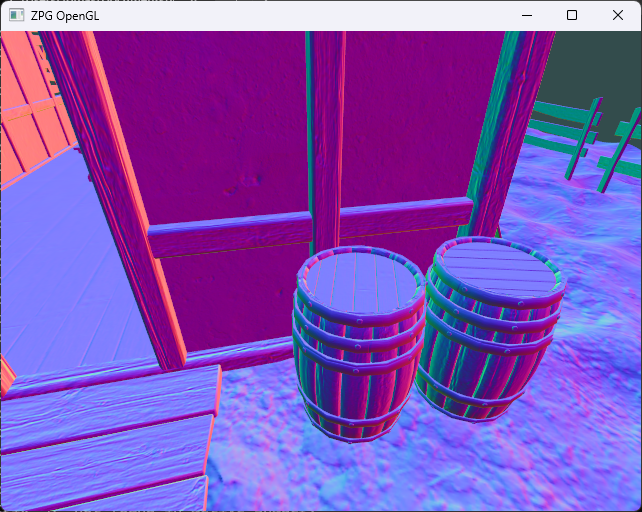Click the vertical center post between wall panels
This screenshot has height=512, width=642.
325,130
